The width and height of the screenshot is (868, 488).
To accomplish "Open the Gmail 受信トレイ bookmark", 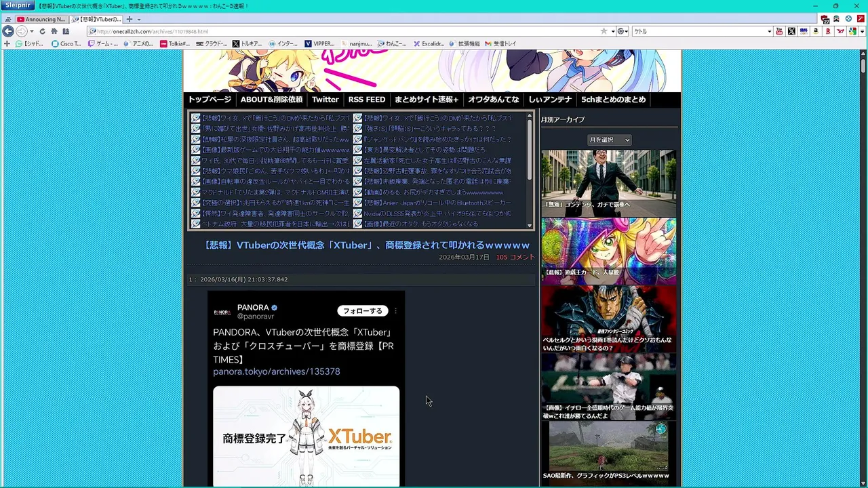I will 500,43.
